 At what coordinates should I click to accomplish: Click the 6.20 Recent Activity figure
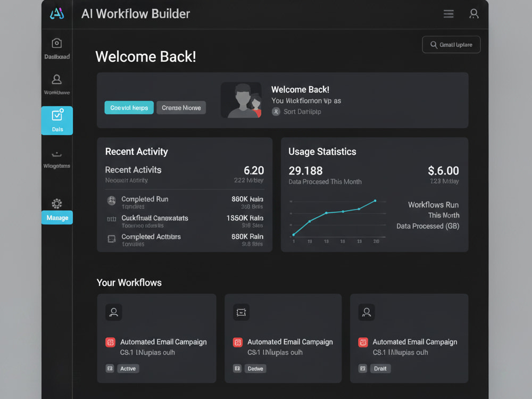click(254, 170)
